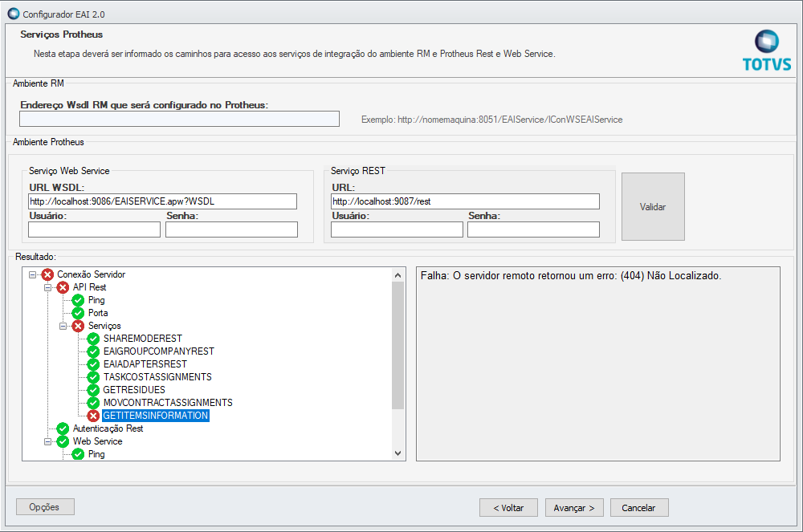Click the green check icon beside MOVCONTRACTASSIGNMENTS
The image size is (803, 532).
93,403
